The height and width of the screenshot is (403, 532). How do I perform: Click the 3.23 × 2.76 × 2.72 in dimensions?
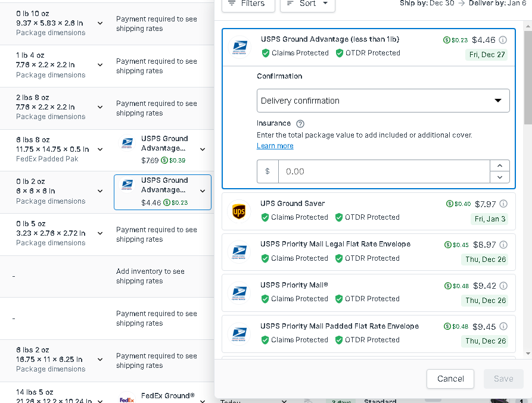pos(51,233)
